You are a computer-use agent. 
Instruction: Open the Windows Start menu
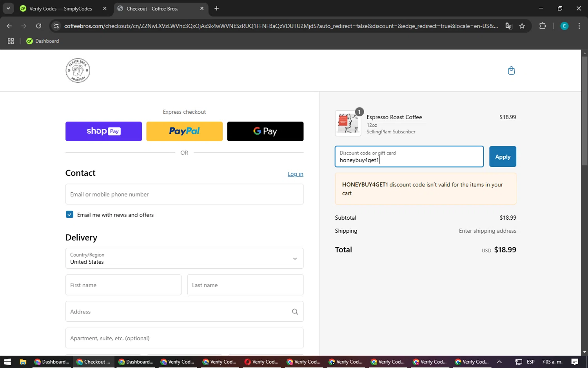click(x=7, y=362)
